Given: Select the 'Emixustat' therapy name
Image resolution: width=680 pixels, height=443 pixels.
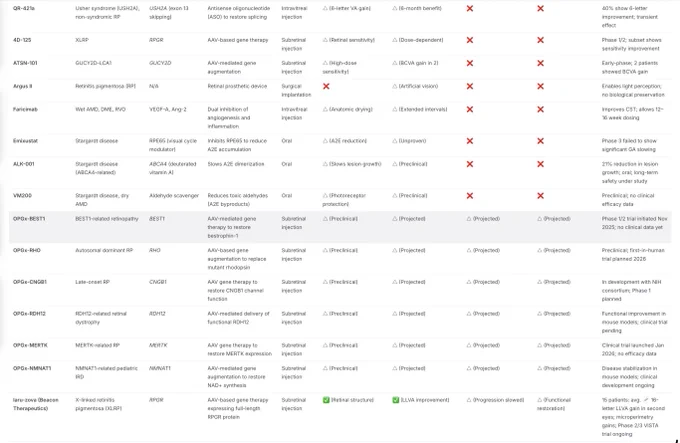Looking at the screenshot, I should 25,141.
